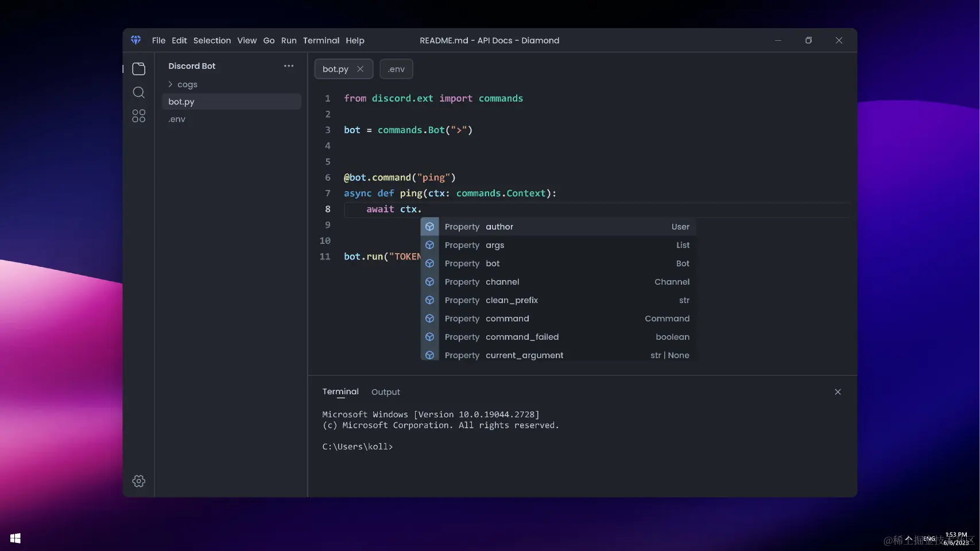
Task: Open the Go menu
Action: tap(269, 40)
